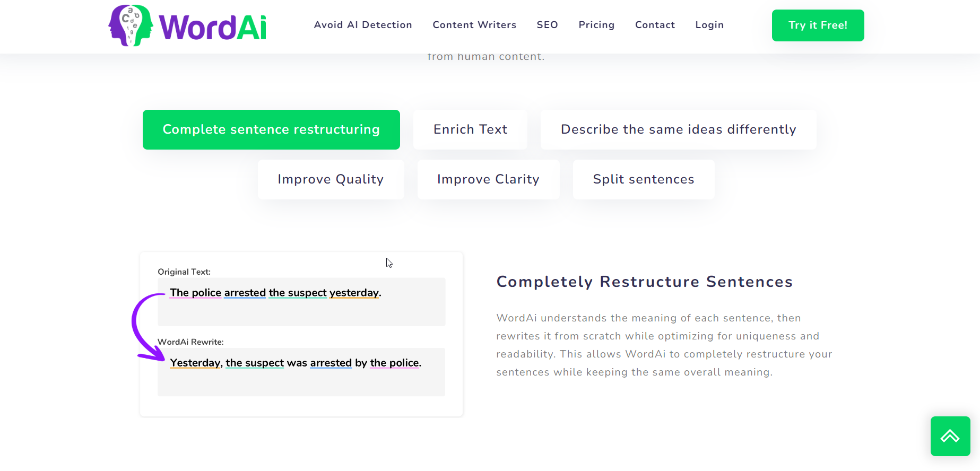Open the Avoid AI Detection menu item
The width and height of the screenshot is (980, 471).
(x=363, y=25)
